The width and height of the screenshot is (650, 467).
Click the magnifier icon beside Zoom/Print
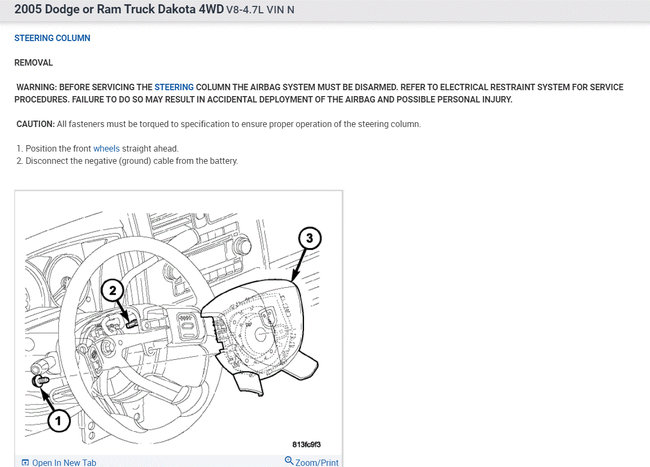pos(289,461)
